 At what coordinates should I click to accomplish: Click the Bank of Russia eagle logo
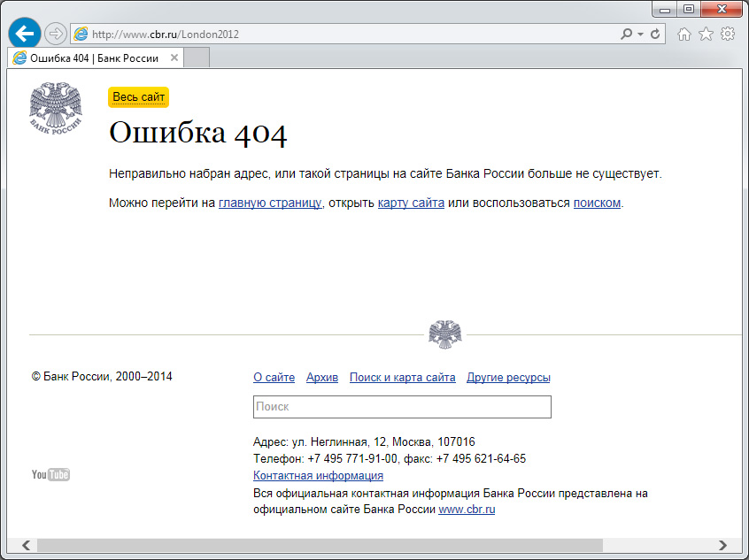pos(56,108)
